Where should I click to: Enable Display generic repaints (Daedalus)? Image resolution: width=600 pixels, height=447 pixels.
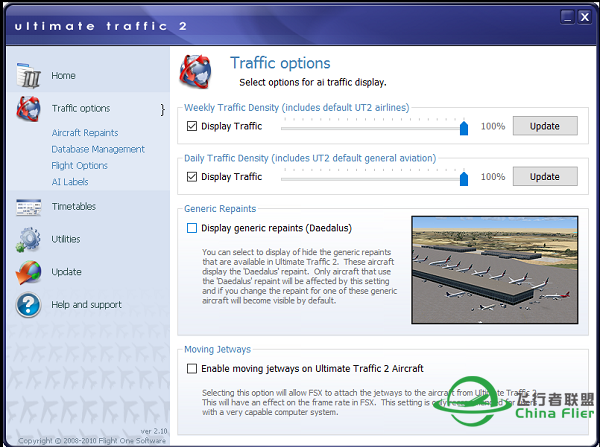[x=192, y=228]
